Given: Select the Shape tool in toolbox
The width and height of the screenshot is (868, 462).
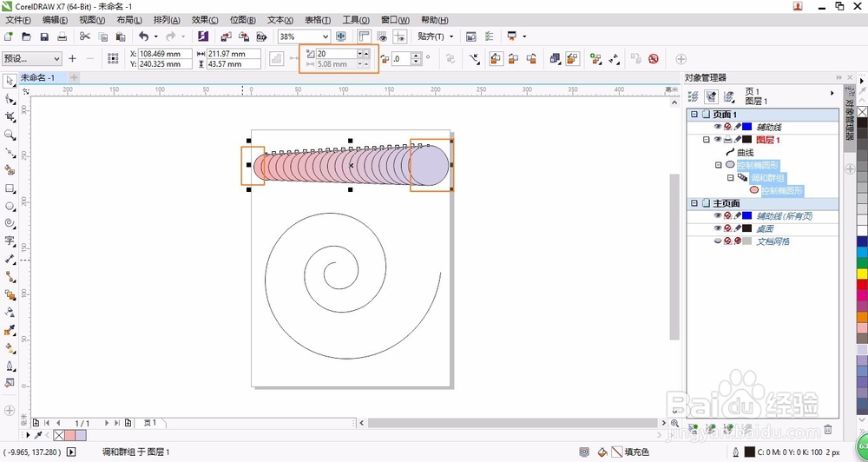Looking at the screenshot, I should pyautogui.click(x=10, y=99).
